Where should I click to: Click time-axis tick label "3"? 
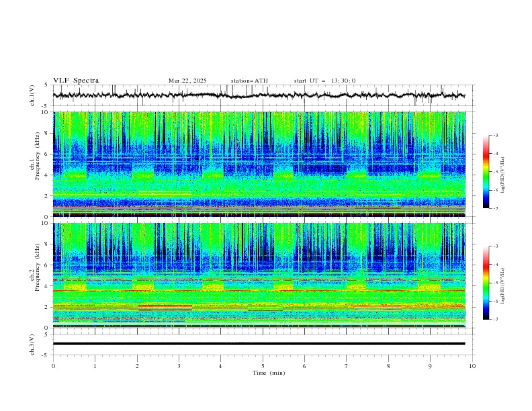[x=179, y=366]
